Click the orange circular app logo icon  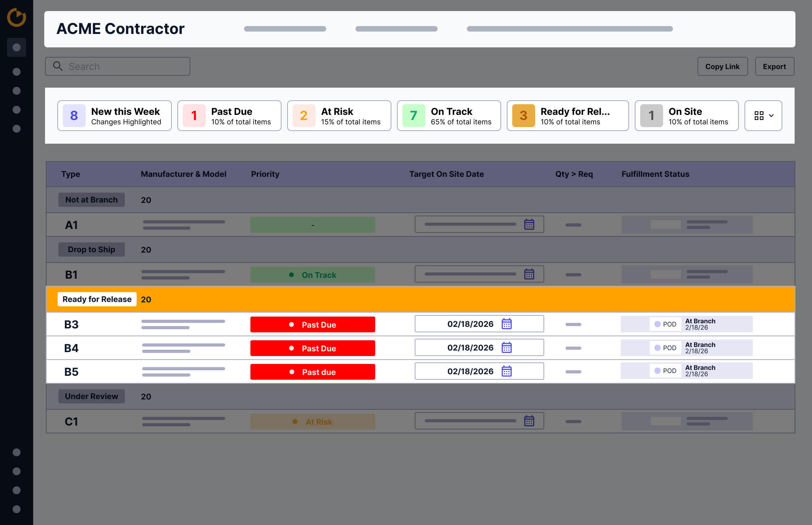[x=17, y=17]
